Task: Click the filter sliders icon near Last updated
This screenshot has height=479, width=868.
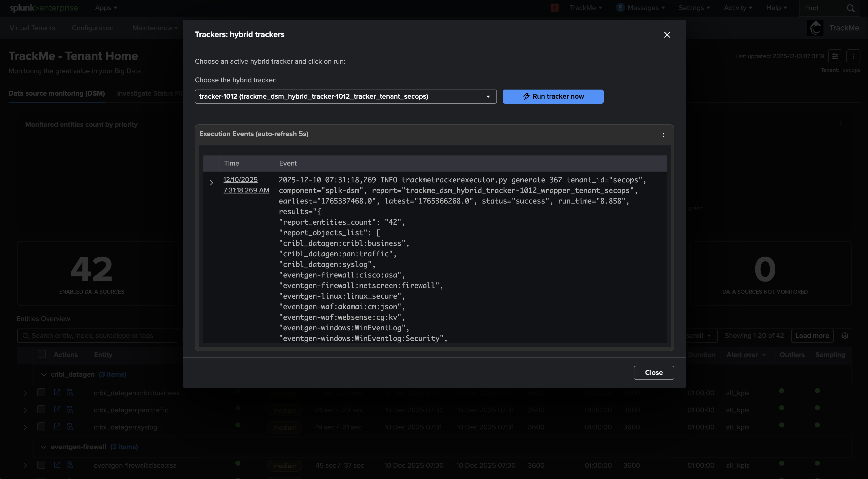Action: click(835, 56)
